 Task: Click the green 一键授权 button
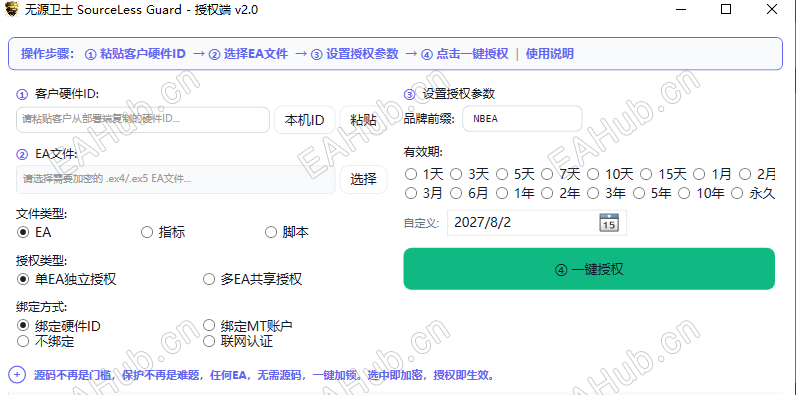(x=589, y=269)
